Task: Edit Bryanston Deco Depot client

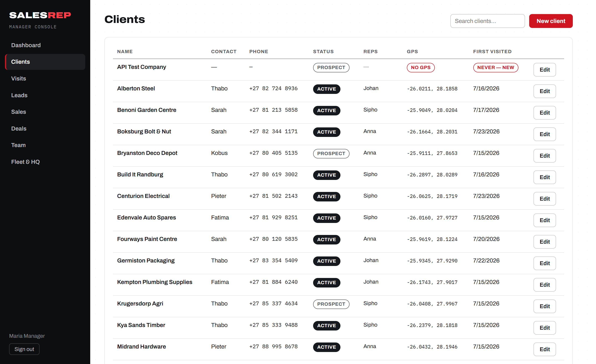Action: coord(544,156)
